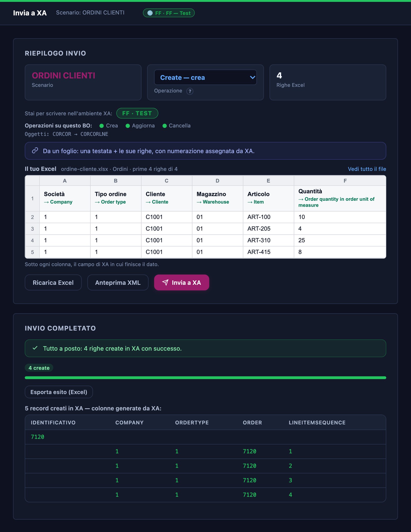The width and height of the screenshot is (411, 532).
Task: Select the Tipo ordine header cell
Action: pos(116,198)
